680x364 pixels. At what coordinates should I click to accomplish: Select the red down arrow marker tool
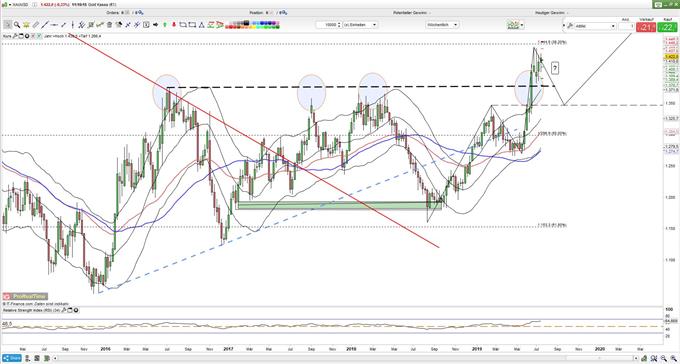click(174, 25)
